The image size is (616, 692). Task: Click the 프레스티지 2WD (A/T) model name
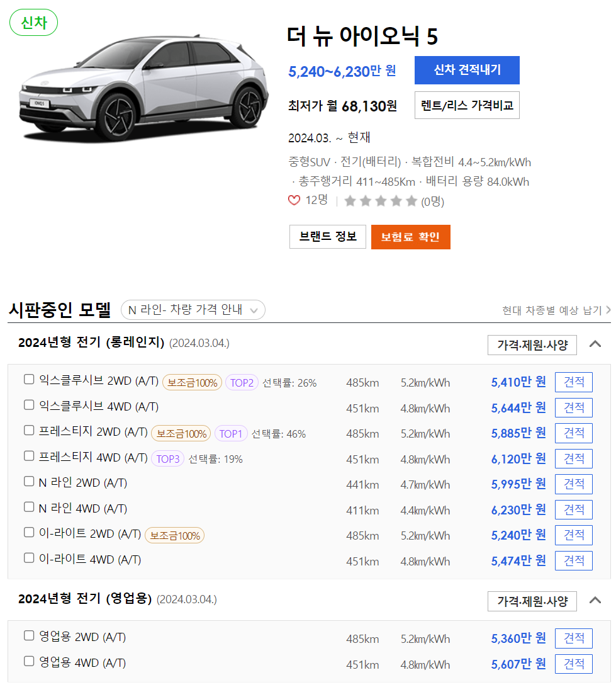coord(93,431)
